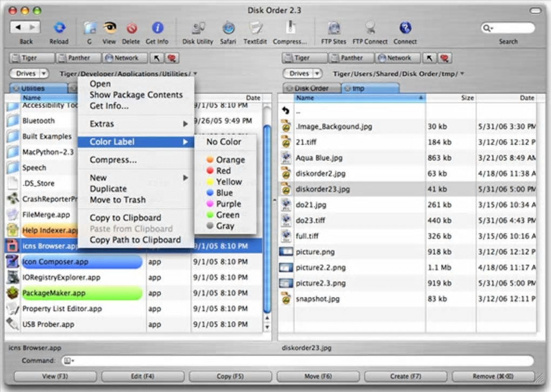The width and height of the screenshot is (551, 392).
Task: Apply the Orange color label
Action: [226, 160]
